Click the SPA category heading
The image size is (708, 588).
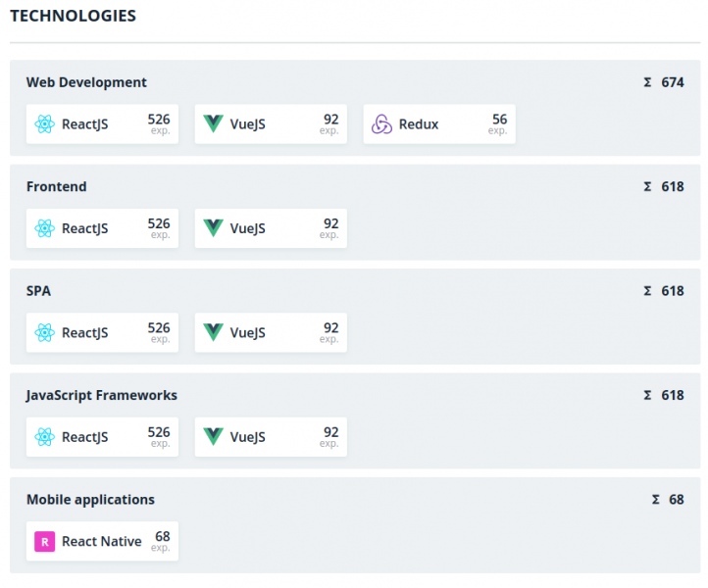pyautogui.click(x=38, y=291)
